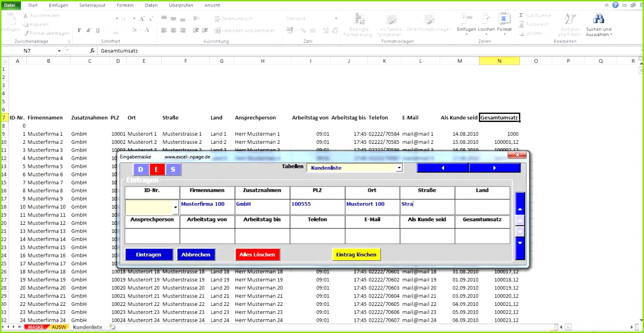Click the Hilfe question mark icon
This screenshot has width=644, height=333.
(615, 5)
